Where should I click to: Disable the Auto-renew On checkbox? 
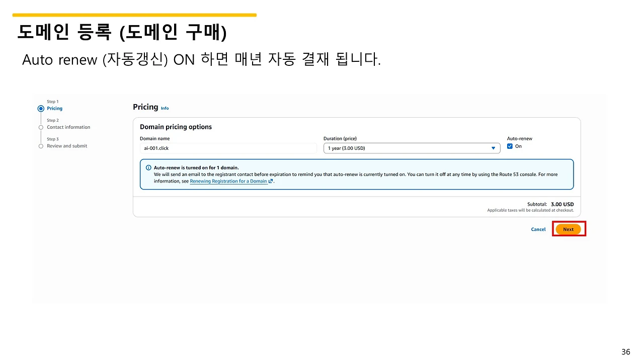pyautogui.click(x=510, y=146)
